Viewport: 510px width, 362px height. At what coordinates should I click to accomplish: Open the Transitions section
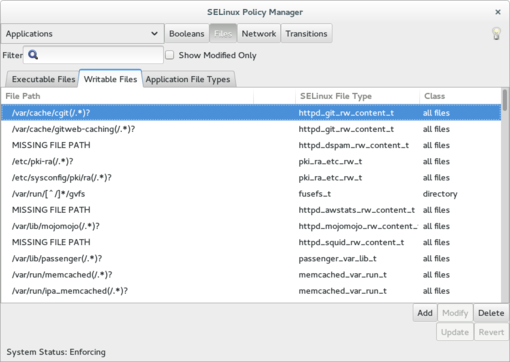pos(306,34)
